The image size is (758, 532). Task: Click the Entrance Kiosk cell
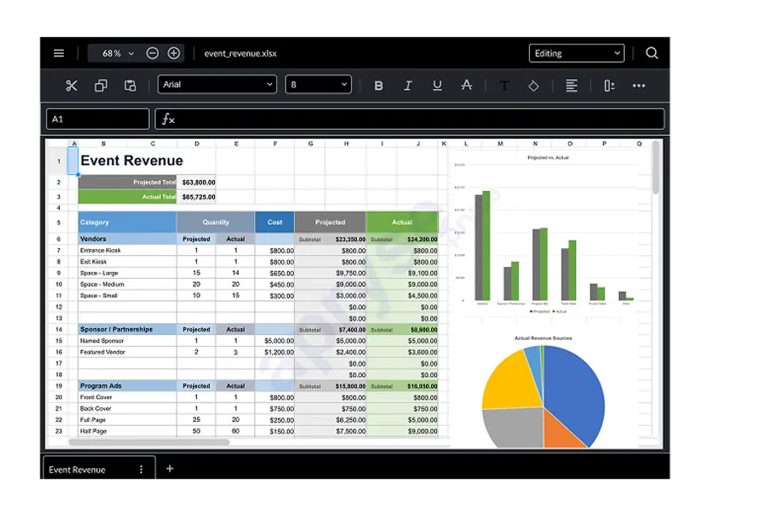pos(128,250)
